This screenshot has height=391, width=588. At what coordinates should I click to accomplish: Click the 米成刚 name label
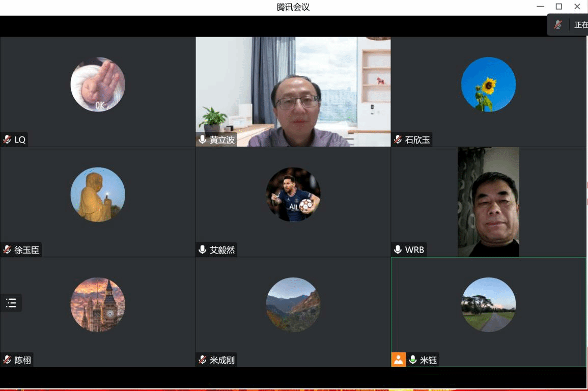pyautogui.click(x=222, y=360)
